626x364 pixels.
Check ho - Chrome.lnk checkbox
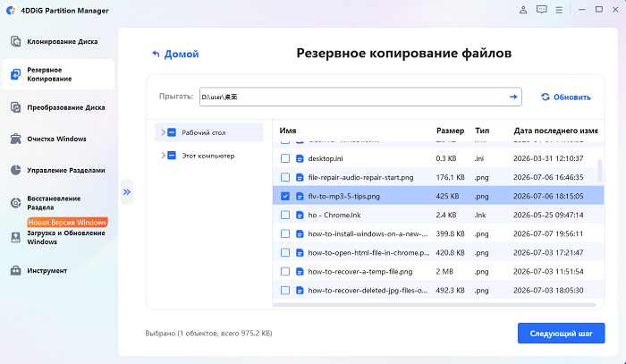tap(285, 216)
